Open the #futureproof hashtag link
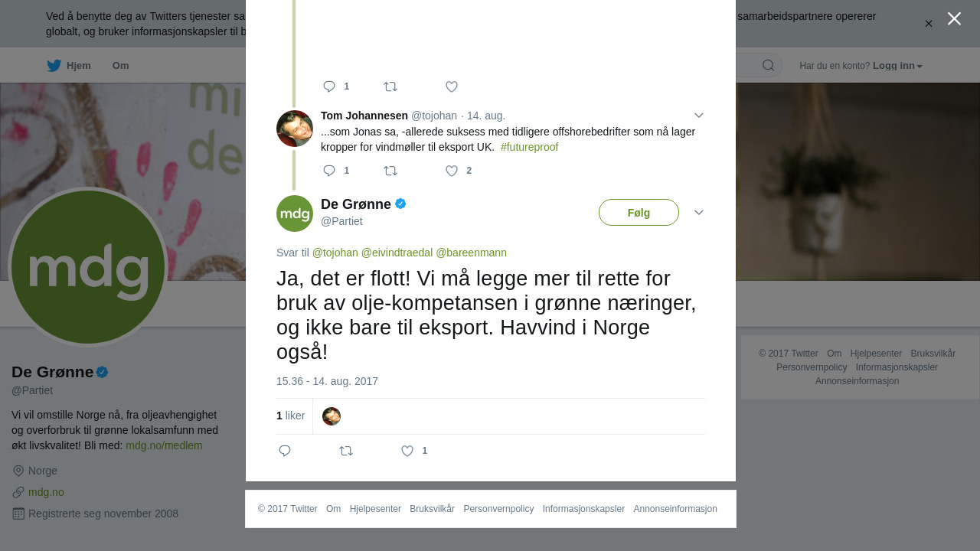Screen dimensions: 980x551 click(529, 147)
